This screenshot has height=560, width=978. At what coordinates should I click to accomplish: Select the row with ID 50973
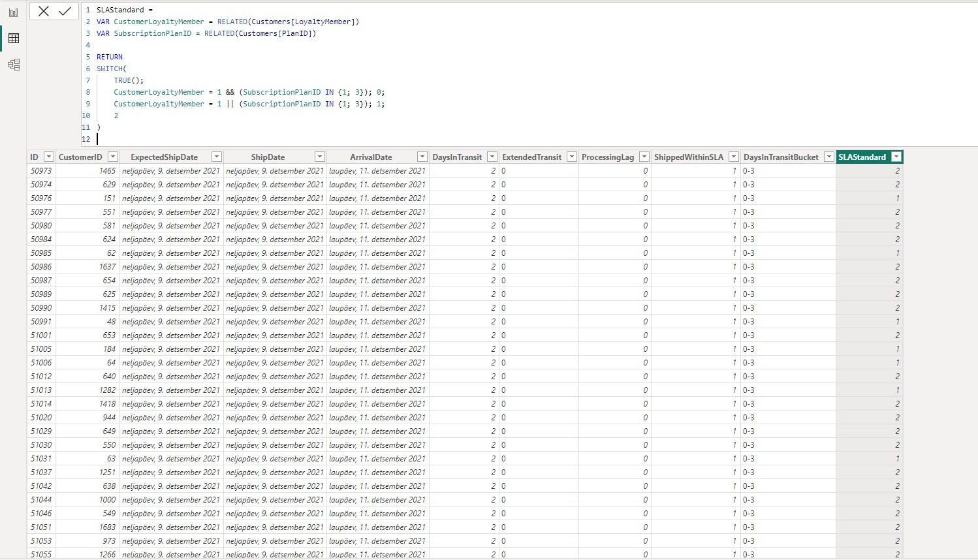click(41, 171)
